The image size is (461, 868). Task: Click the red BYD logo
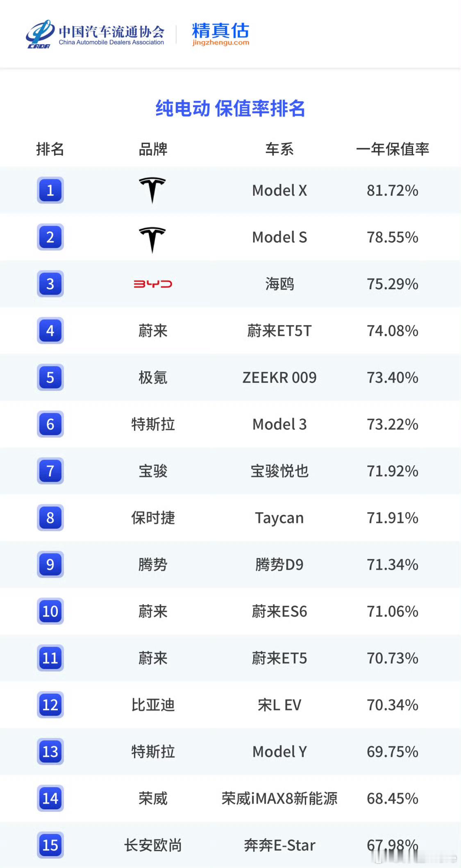[x=153, y=284]
